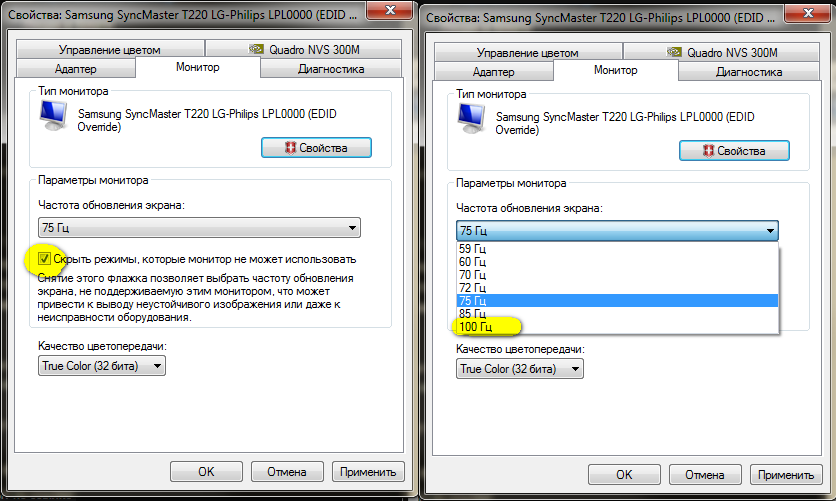Click NVIDIA icon on left Quadro tab
This screenshot has width=836, height=501.
256,49
